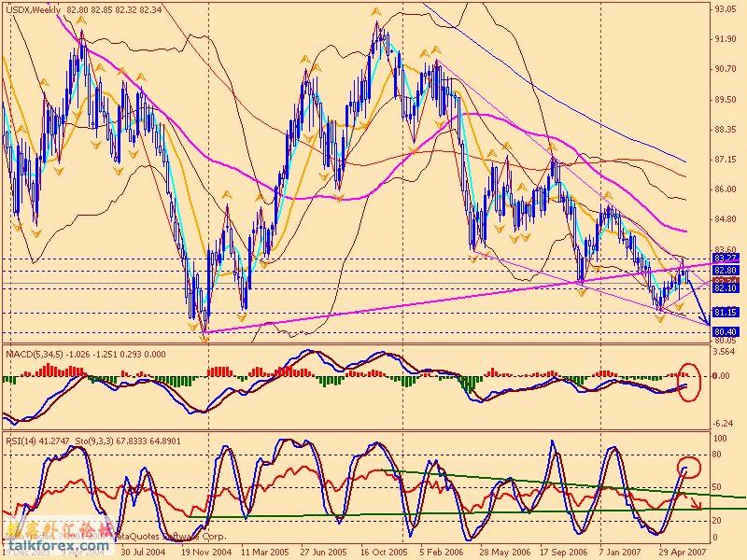Click the 27 Jun 2005 date label
The image size is (747, 560).
point(323,552)
